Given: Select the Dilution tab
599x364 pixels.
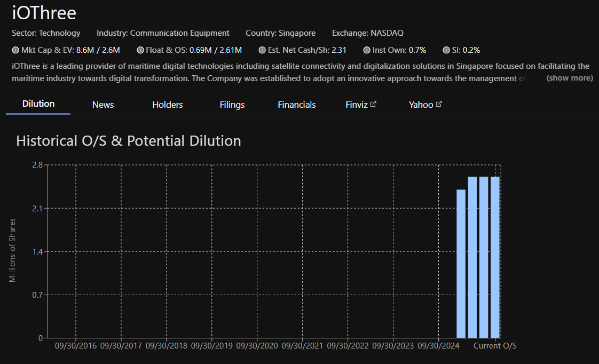Looking at the screenshot, I should coord(38,104).
